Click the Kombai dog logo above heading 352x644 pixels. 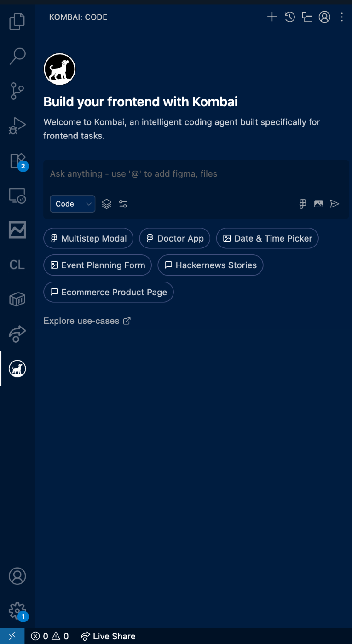pyautogui.click(x=59, y=69)
